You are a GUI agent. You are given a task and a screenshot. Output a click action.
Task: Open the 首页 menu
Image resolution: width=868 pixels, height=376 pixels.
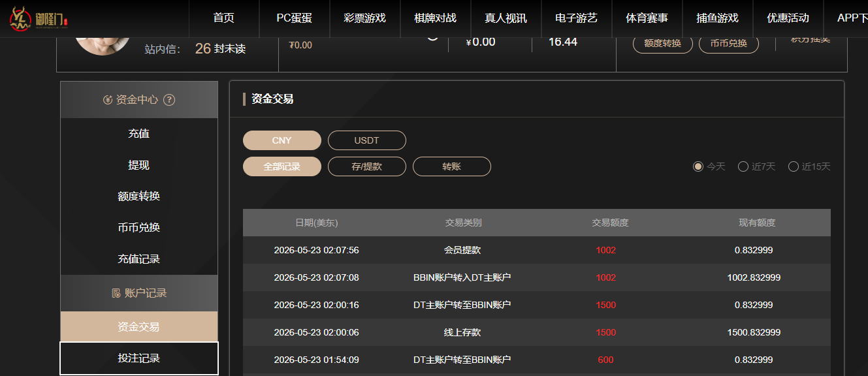click(224, 18)
